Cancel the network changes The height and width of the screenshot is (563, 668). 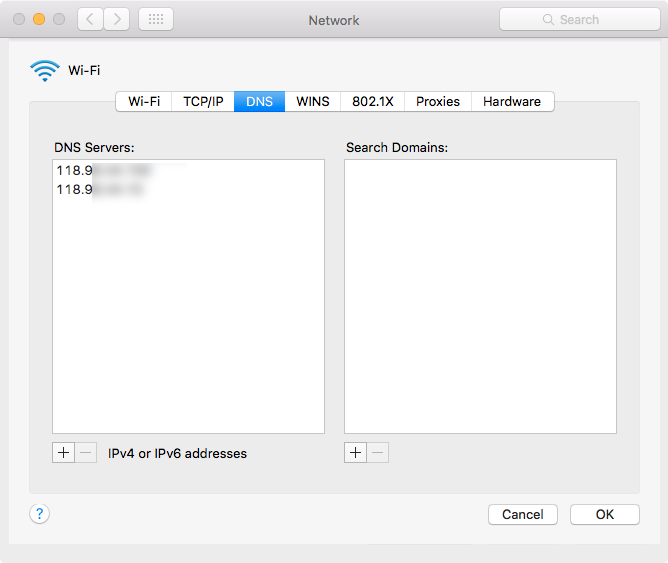pyautogui.click(x=523, y=514)
